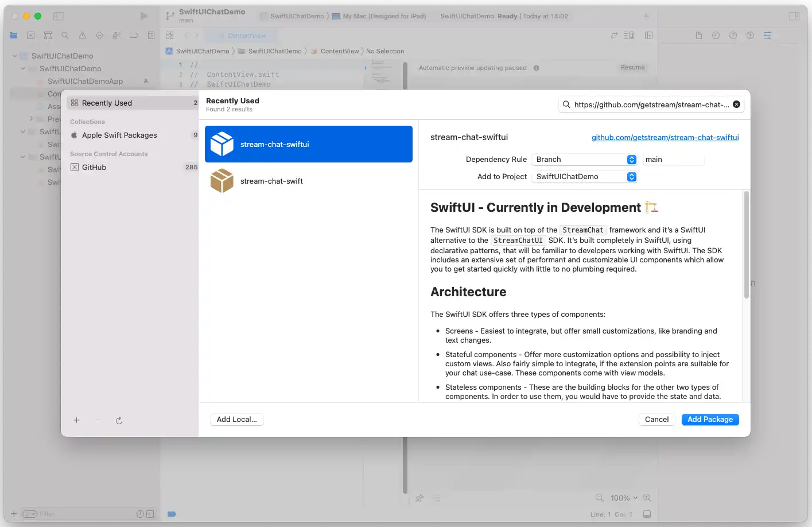
Task: Open Test navigator diamond icon
Action: click(x=99, y=36)
